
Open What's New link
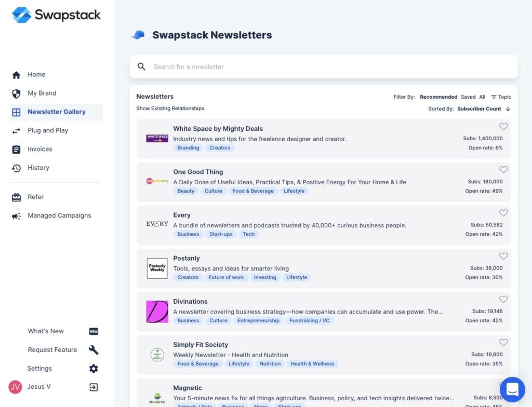[46, 331]
